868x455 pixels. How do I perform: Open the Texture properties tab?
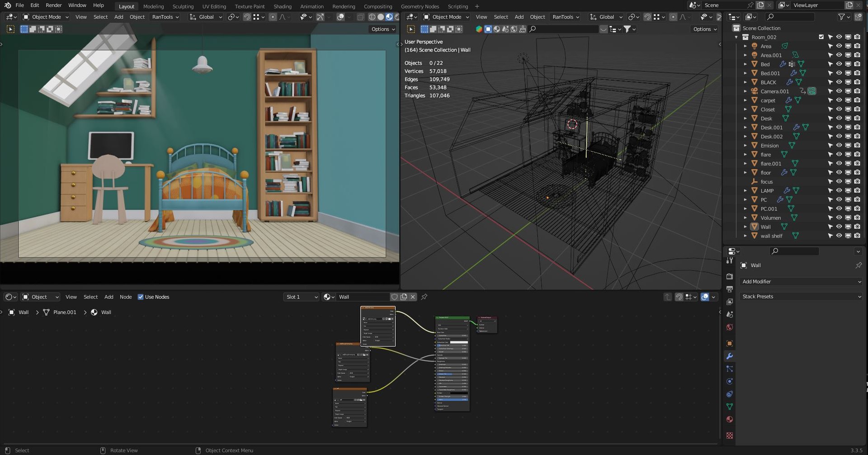click(x=729, y=435)
